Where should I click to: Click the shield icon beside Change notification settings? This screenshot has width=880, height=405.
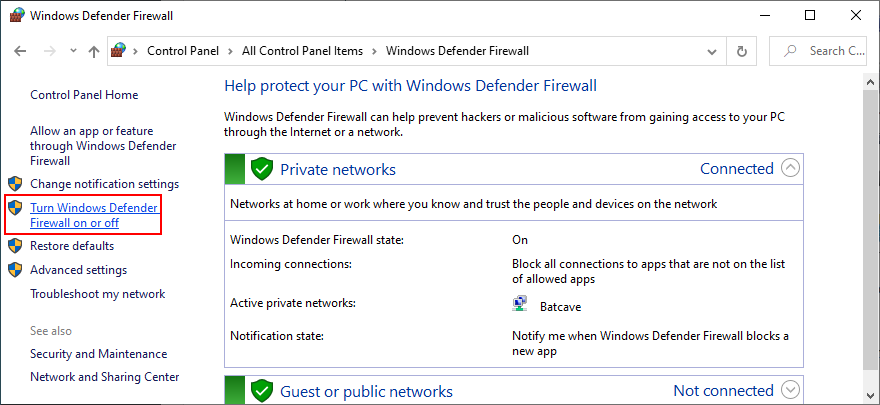click(15, 184)
